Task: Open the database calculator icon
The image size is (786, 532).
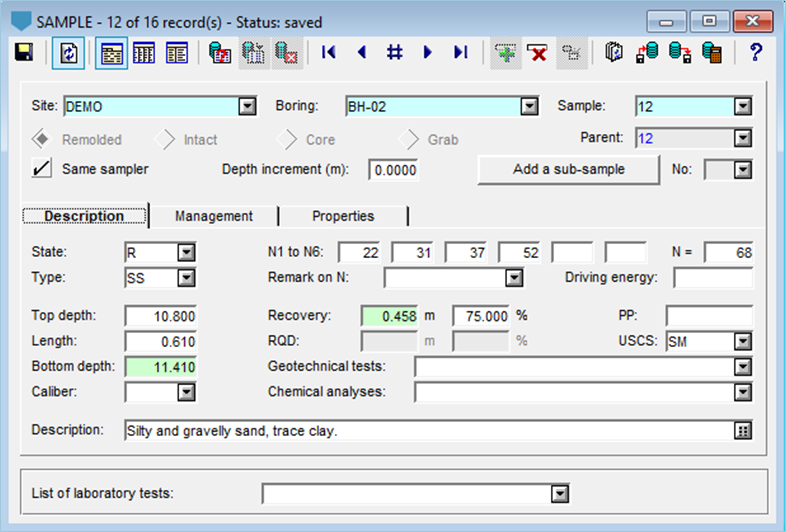Action: [x=712, y=52]
